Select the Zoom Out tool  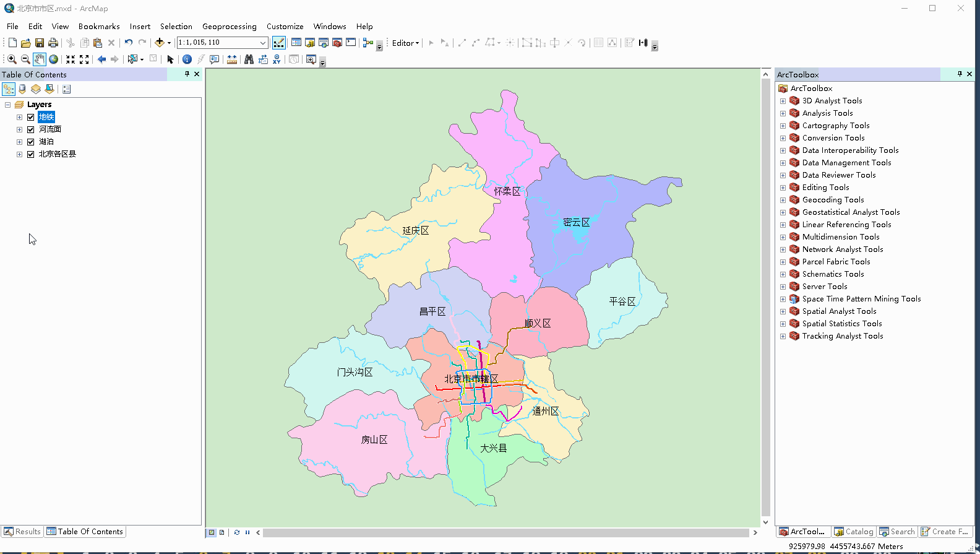tap(25, 59)
